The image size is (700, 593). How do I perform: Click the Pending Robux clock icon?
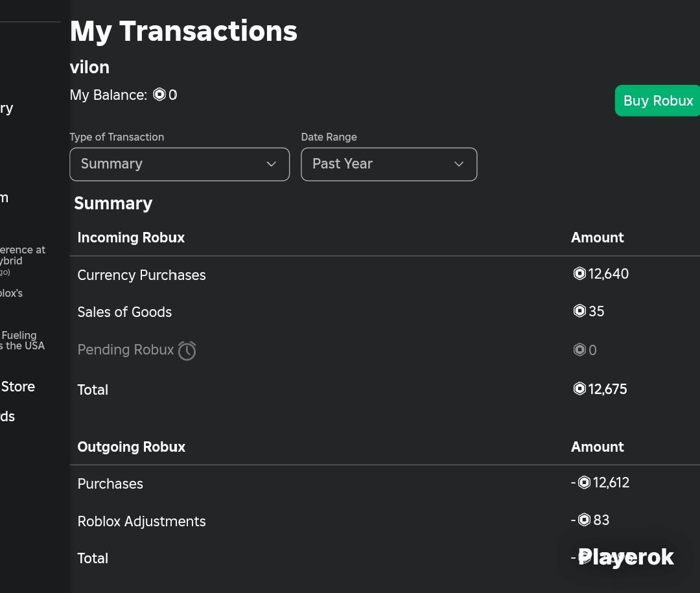tap(187, 351)
